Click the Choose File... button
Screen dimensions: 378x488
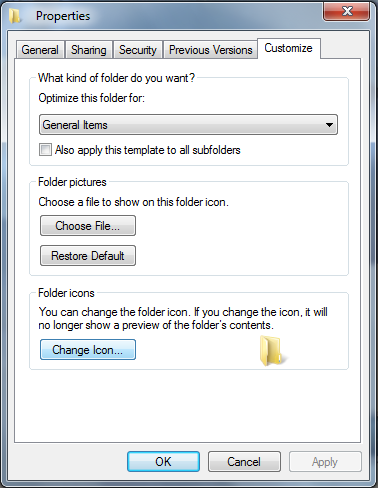point(88,226)
